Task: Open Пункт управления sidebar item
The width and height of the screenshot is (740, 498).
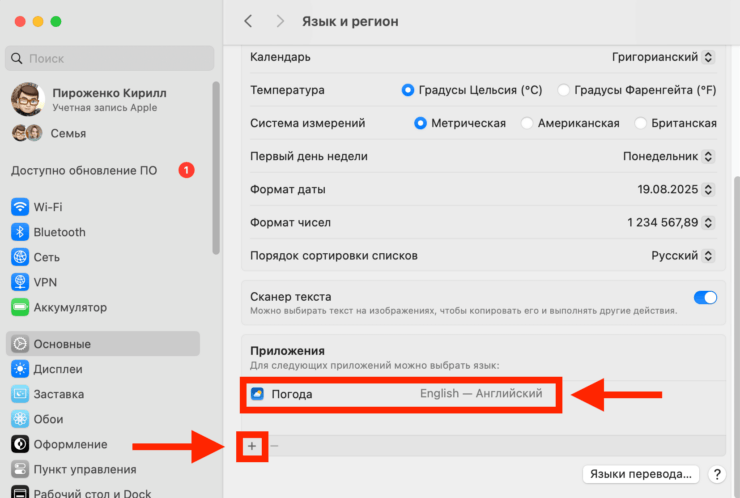Action: point(84,469)
